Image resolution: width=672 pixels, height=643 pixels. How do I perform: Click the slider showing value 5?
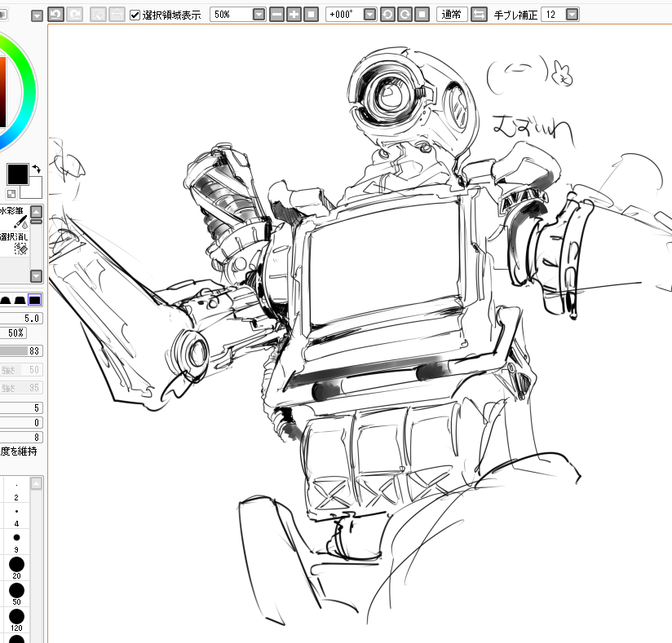20,407
